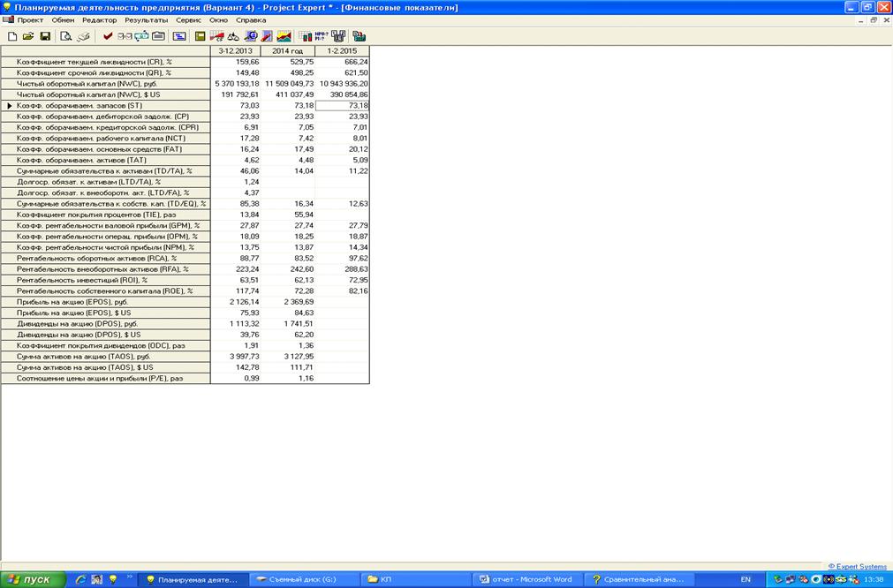The image size is (893, 588).
Task: Open the Сервис menu
Action: click(188, 20)
